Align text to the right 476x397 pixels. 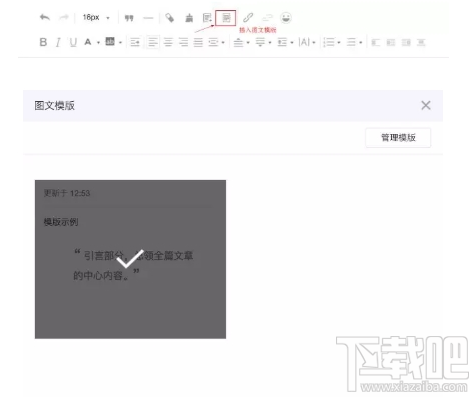(183, 42)
